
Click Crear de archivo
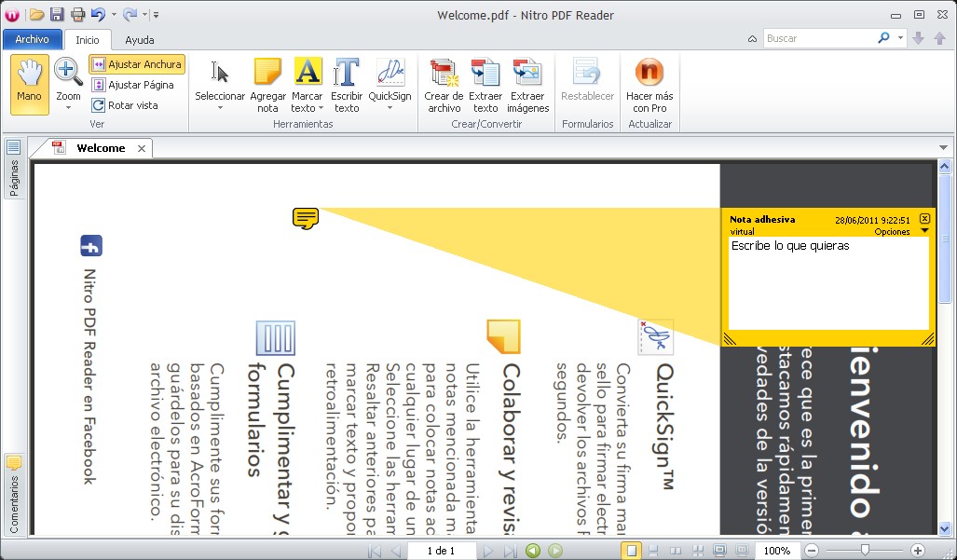(x=444, y=85)
